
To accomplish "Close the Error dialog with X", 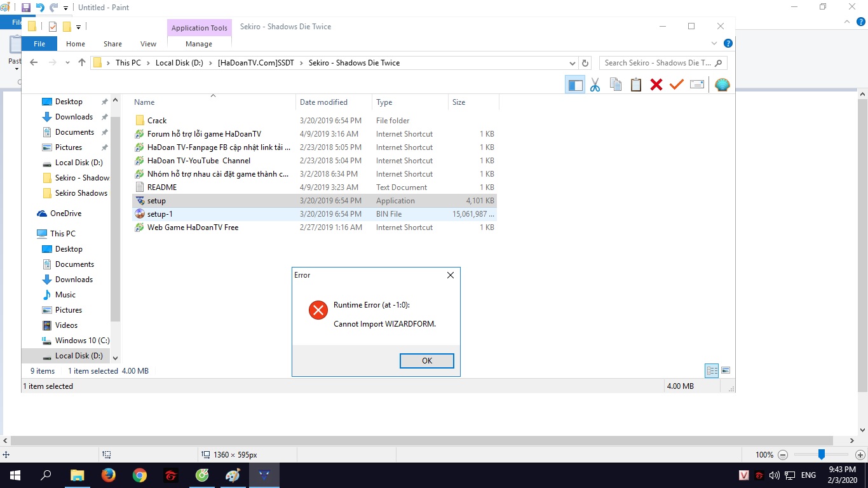I will pyautogui.click(x=450, y=275).
